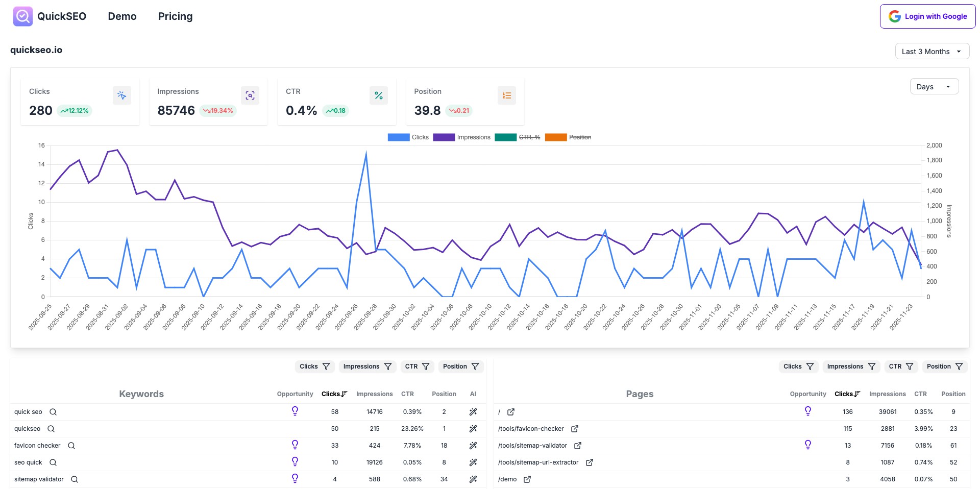Open Pages Impressions filter
The height and width of the screenshot is (489, 980).
coord(851,366)
